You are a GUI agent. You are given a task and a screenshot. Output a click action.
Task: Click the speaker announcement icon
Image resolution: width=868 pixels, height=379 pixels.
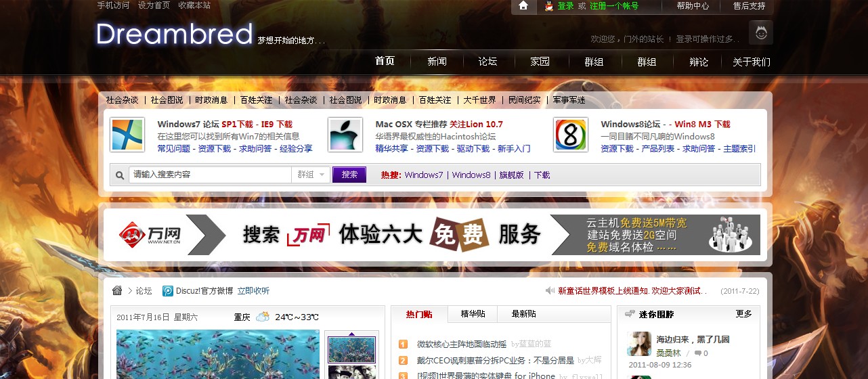(550, 290)
